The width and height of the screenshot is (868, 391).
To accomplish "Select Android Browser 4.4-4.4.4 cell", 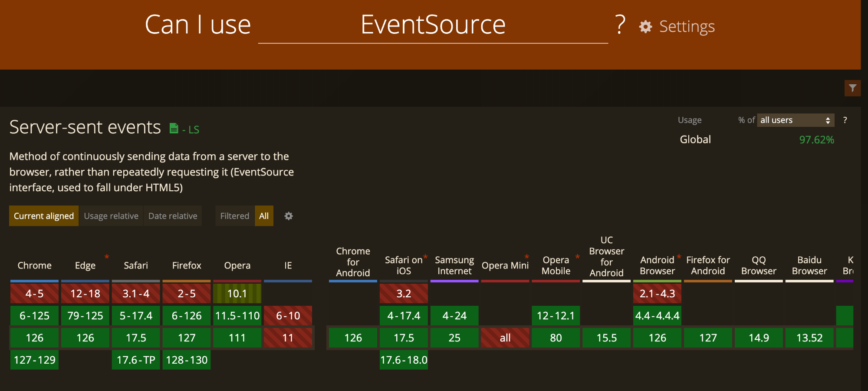I will click(x=658, y=316).
